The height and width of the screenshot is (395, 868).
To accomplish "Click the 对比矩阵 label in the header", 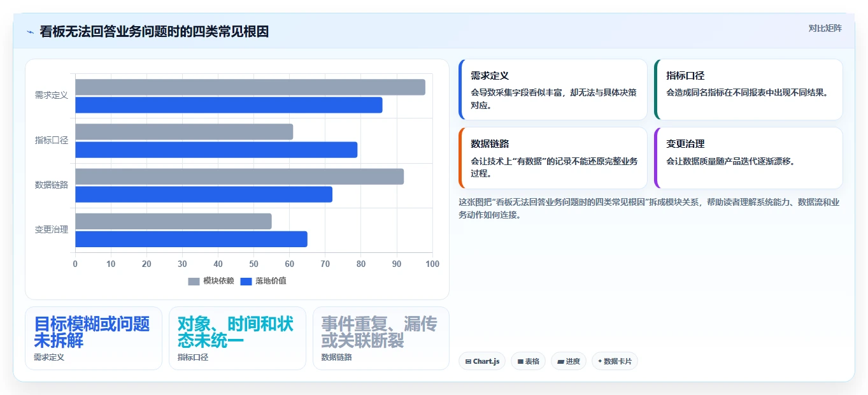I will pos(825,28).
